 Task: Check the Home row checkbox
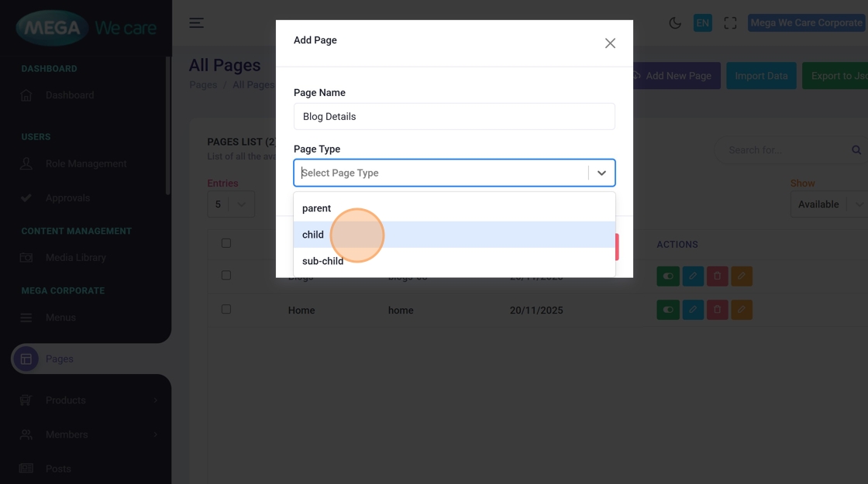226,309
